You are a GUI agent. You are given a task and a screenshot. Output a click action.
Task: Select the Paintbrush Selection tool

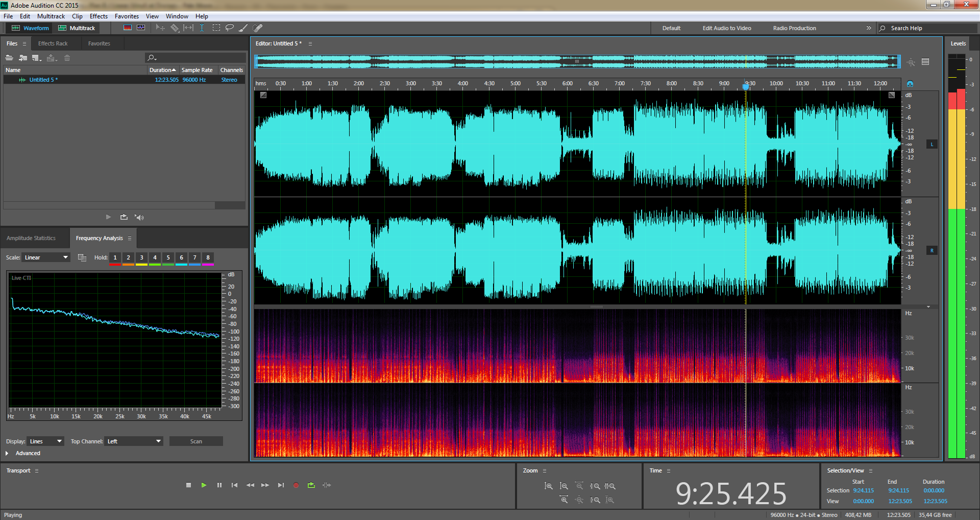[243, 28]
